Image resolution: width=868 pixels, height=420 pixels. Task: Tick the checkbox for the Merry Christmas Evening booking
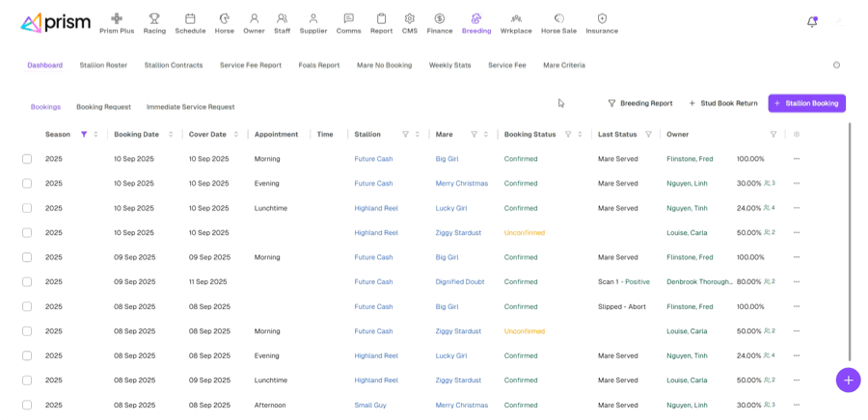[27, 183]
